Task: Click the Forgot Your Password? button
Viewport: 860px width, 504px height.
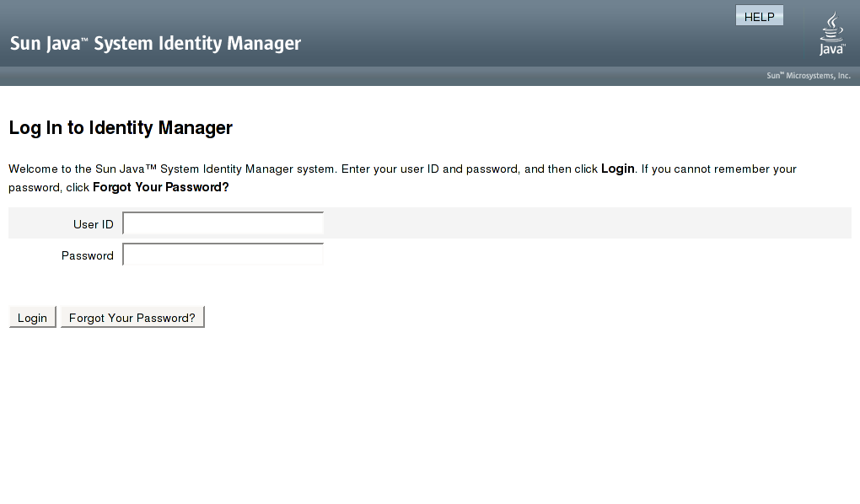Action: (x=132, y=318)
